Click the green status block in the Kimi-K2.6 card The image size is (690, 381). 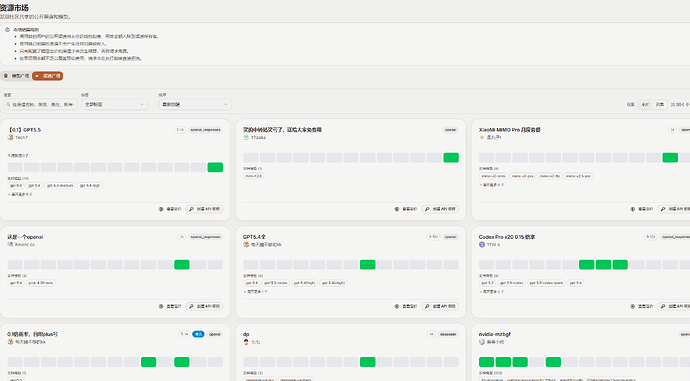coord(451,158)
